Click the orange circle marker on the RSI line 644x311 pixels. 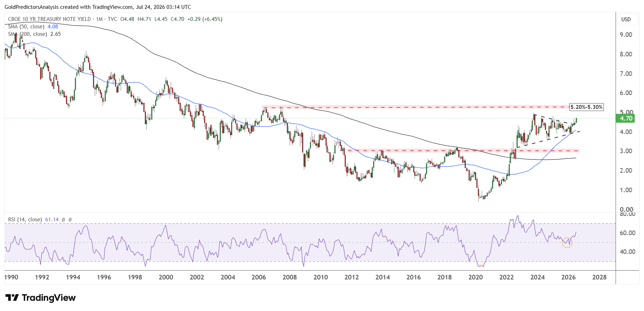(567, 243)
